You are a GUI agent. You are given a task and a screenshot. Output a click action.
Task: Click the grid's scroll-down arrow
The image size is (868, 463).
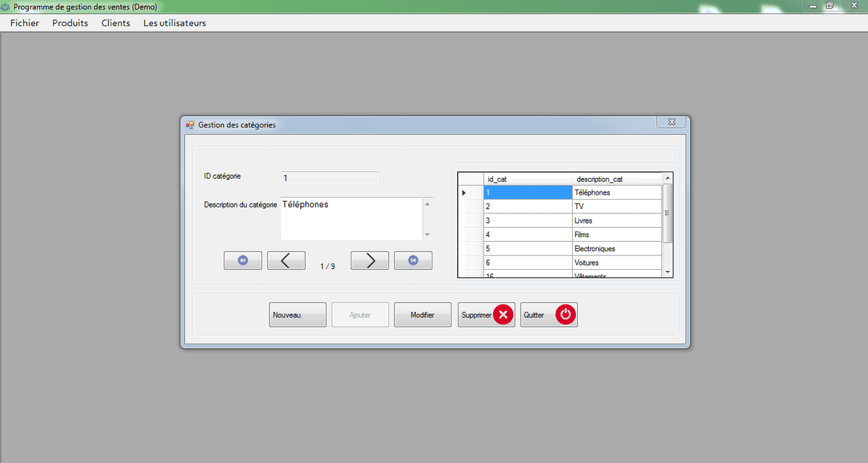(668, 272)
